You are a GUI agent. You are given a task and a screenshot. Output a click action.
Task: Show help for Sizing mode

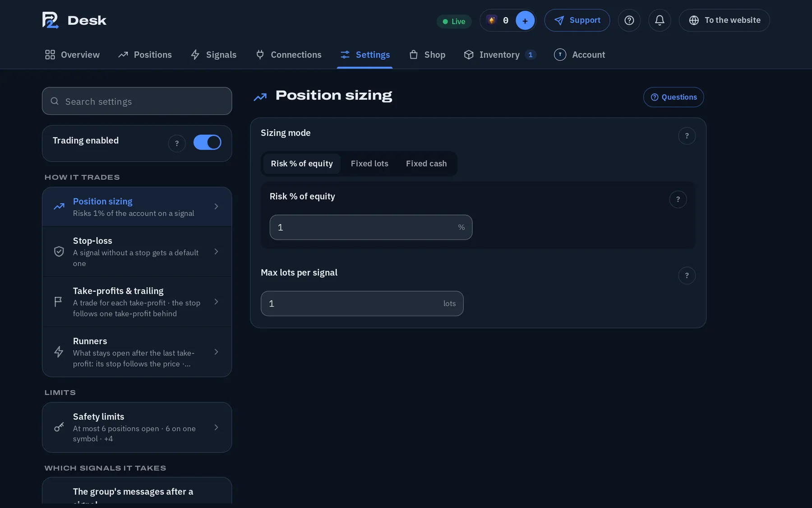point(687,136)
